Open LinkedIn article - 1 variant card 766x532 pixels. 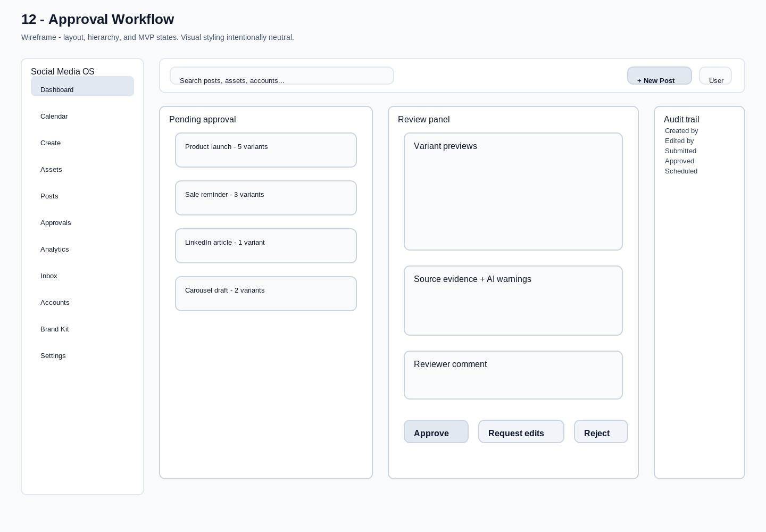pos(266,246)
